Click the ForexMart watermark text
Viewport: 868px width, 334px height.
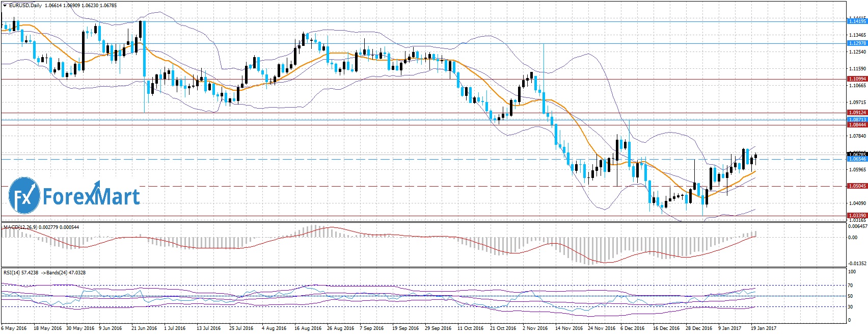pos(91,196)
